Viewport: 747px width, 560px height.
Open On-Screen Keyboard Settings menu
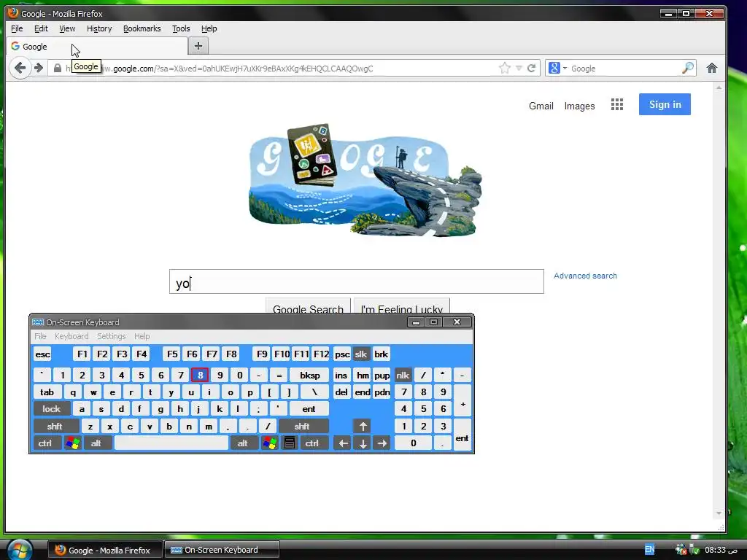pyautogui.click(x=112, y=336)
